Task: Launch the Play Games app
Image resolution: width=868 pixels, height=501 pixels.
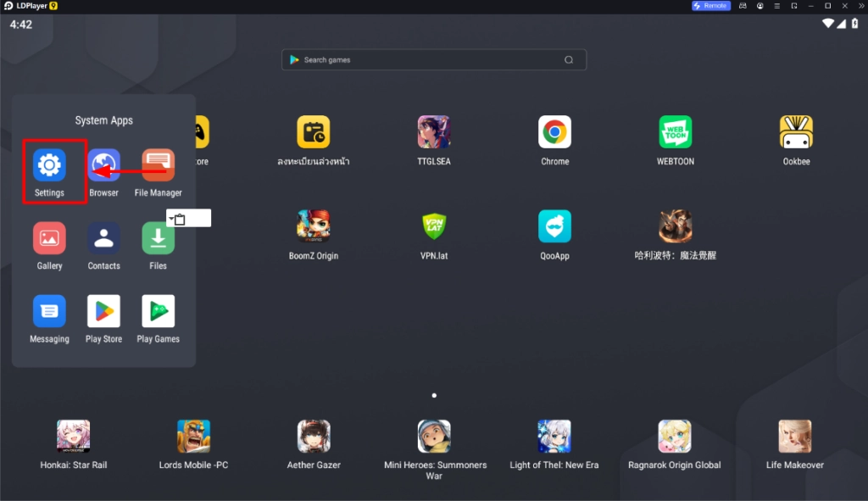Action: point(159,311)
